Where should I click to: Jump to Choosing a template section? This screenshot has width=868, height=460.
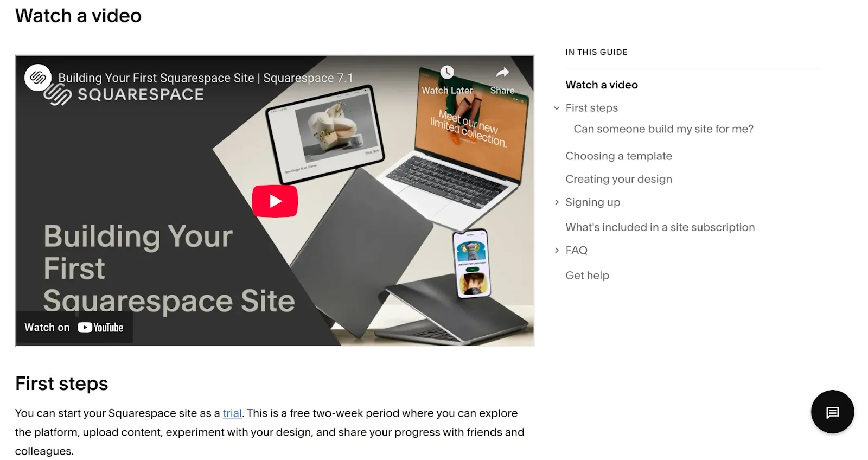coord(618,156)
